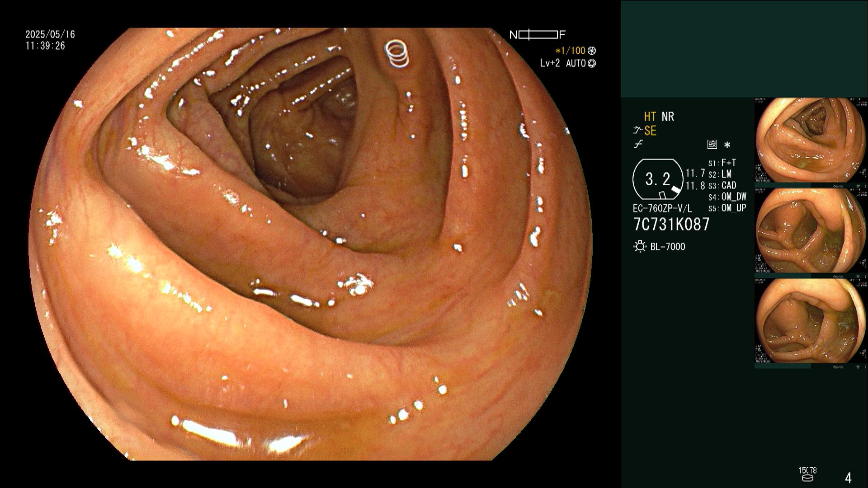
Task: Open the top colon thumbnail image
Action: pos(811,140)
